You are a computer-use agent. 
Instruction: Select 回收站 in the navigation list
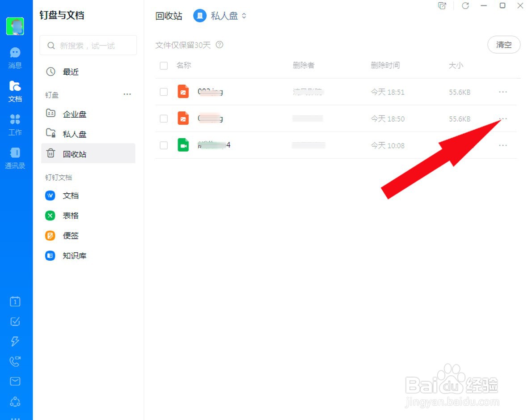tap(74, 153)
